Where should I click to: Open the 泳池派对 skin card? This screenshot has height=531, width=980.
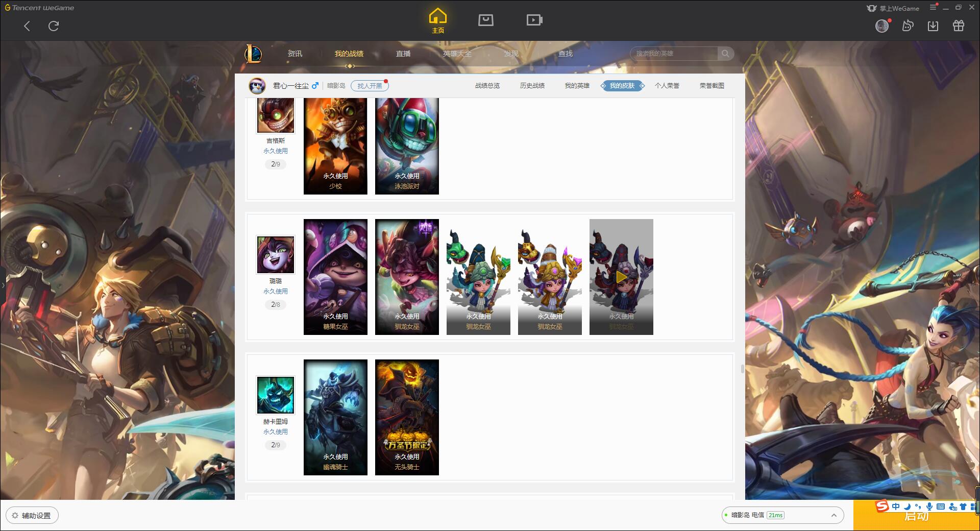407,146
